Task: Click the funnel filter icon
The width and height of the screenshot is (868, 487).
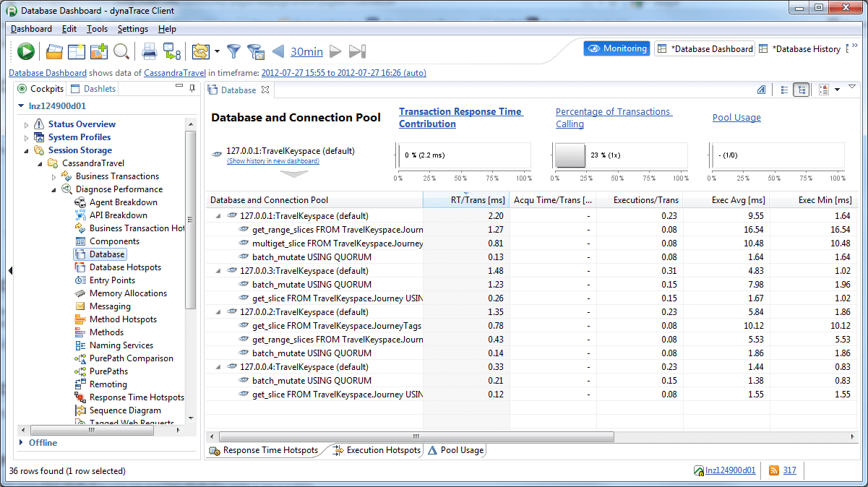Action: 233,51
